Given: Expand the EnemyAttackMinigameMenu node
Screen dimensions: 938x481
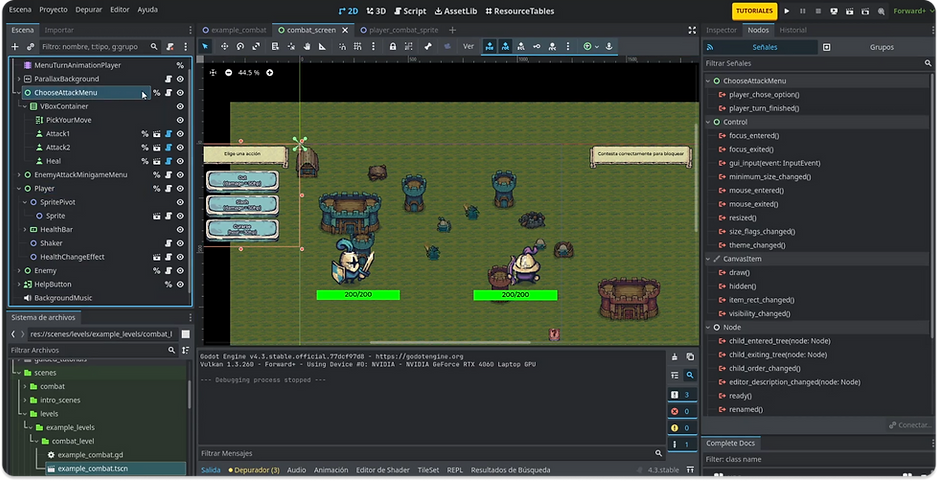Looking at the screenshot, I should (19, 175).
